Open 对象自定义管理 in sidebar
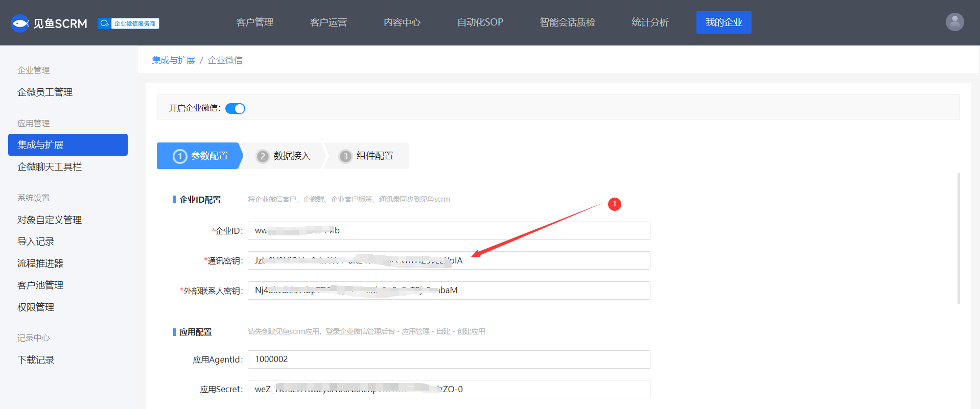This screenshot has width=980, height=409. (x=50, y=220)
